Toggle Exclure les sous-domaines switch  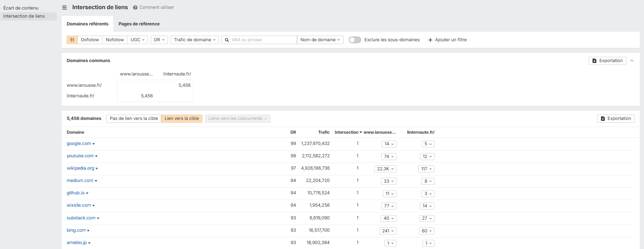coord(355,40)
